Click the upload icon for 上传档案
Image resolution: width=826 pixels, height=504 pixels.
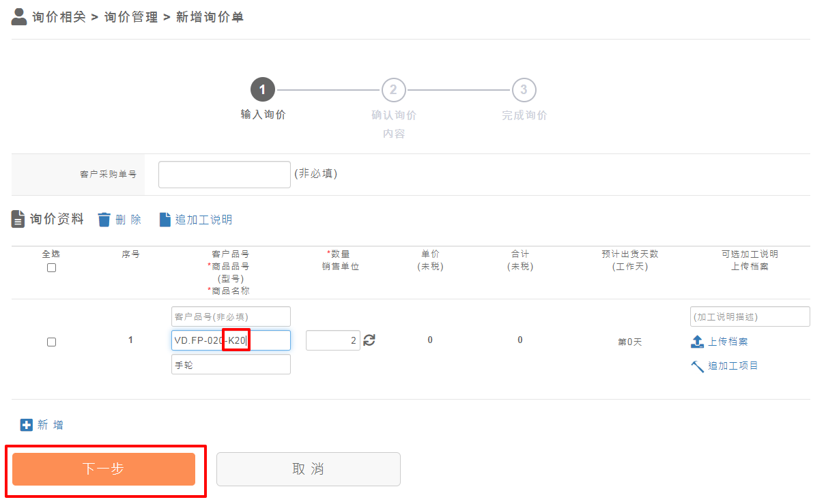point(697,342)
